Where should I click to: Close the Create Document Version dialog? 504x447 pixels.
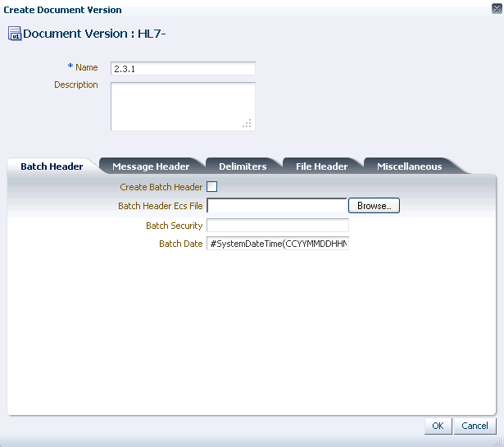pyautogui.click(x=497, y=9)
